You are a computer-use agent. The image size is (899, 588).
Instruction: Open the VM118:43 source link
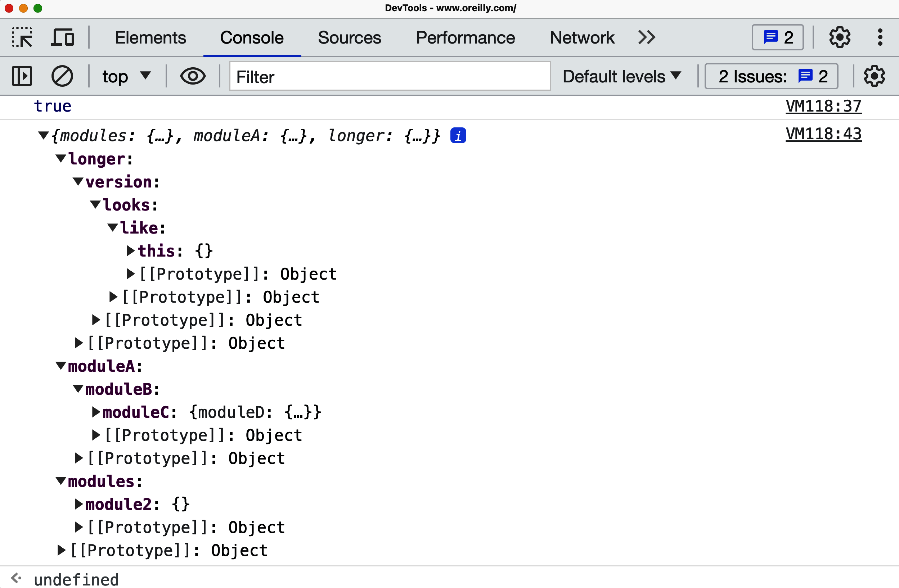click(x=823, y=134)
